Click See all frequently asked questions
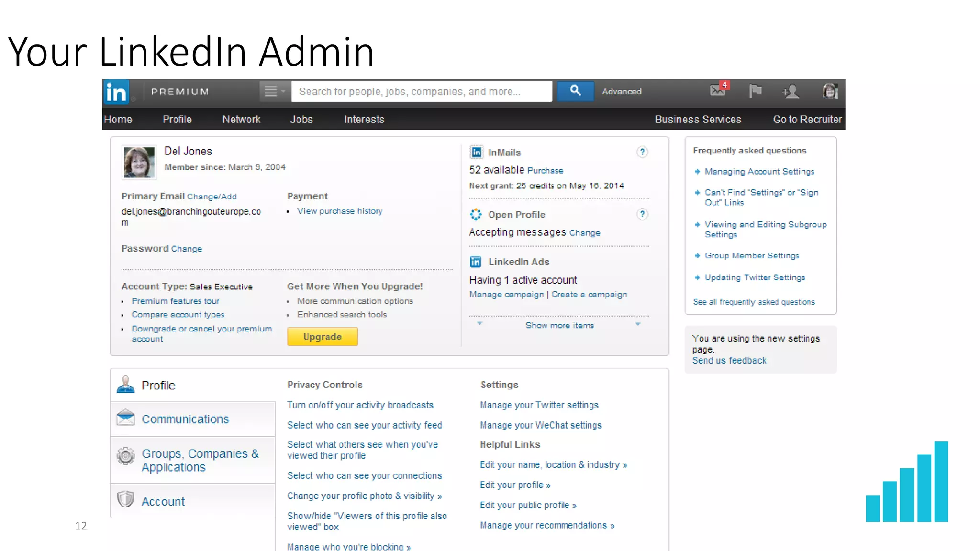The width and height of the screenshot is (980, 551). [x=754, y=302]
